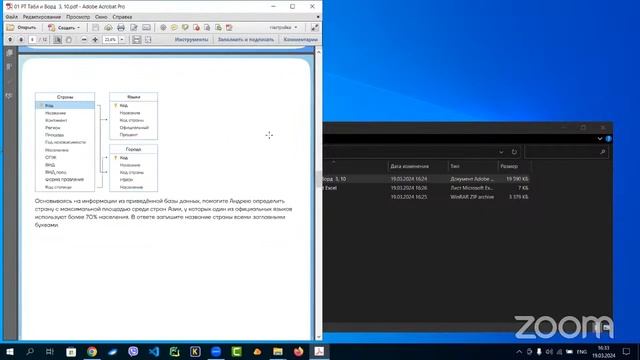
Task: Open the Инструменты panel
Action: point(191,40)
